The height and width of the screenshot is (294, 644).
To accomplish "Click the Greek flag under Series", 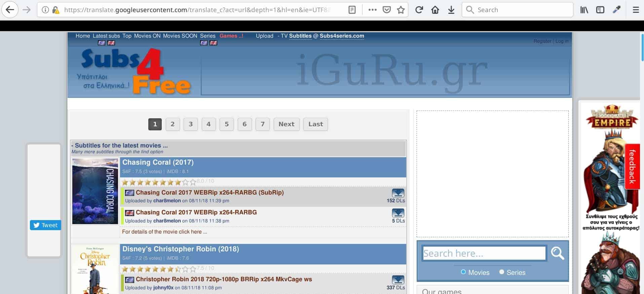I will pos(204,43).
